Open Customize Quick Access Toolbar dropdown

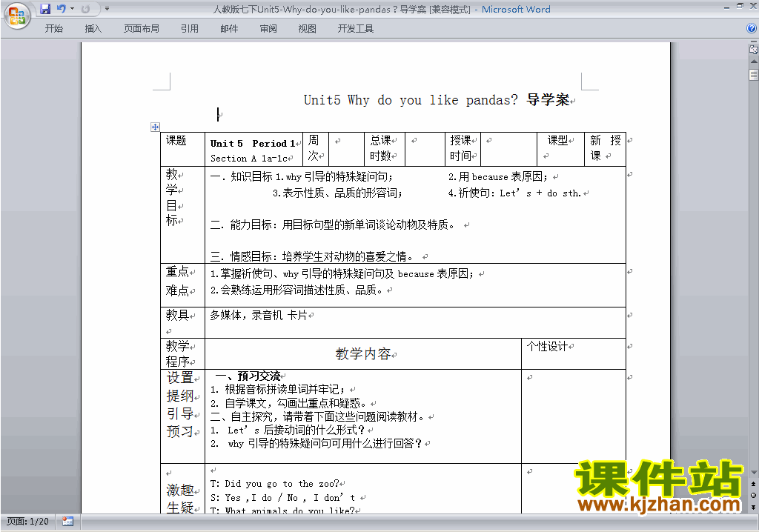(x=107, y=9)
